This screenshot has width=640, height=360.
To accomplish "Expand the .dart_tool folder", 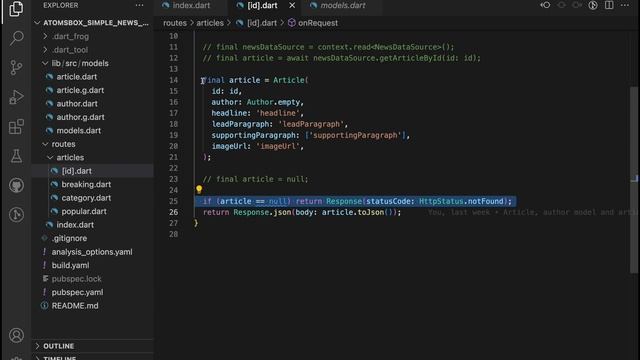I will point(92,50).
